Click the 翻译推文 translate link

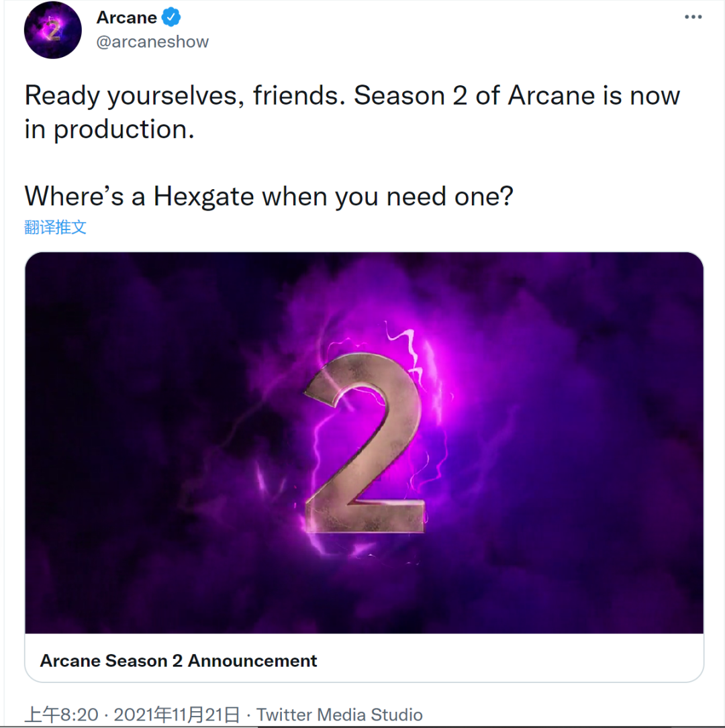coord(55,227)
